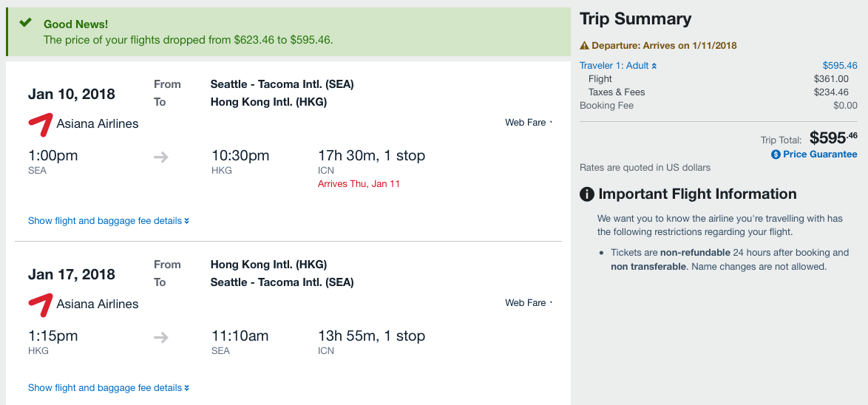Image resolution: width=868 pixels, height=405 pixels.
Task: Click the Asiana Airlines logo for Jan 10 flight
Action: click(x=41, y=124)
